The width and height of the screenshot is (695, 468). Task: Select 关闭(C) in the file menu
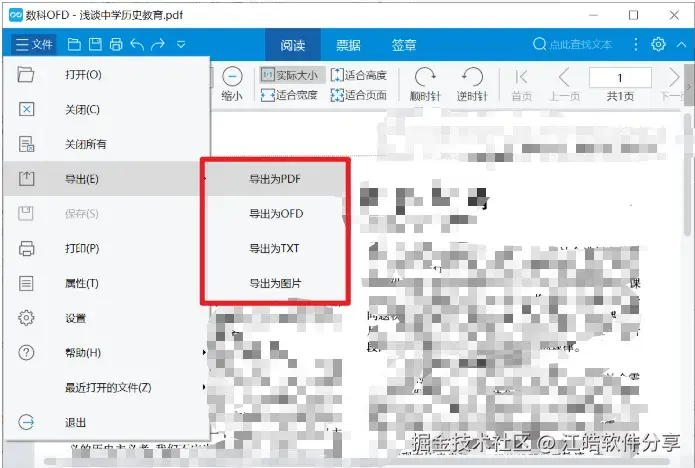click(x=106, y=109)
